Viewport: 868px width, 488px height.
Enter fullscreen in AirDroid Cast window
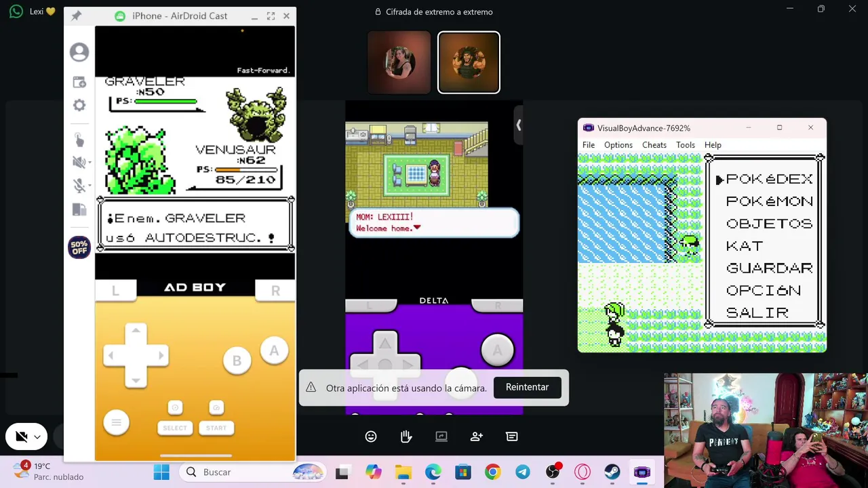[271, 16]
